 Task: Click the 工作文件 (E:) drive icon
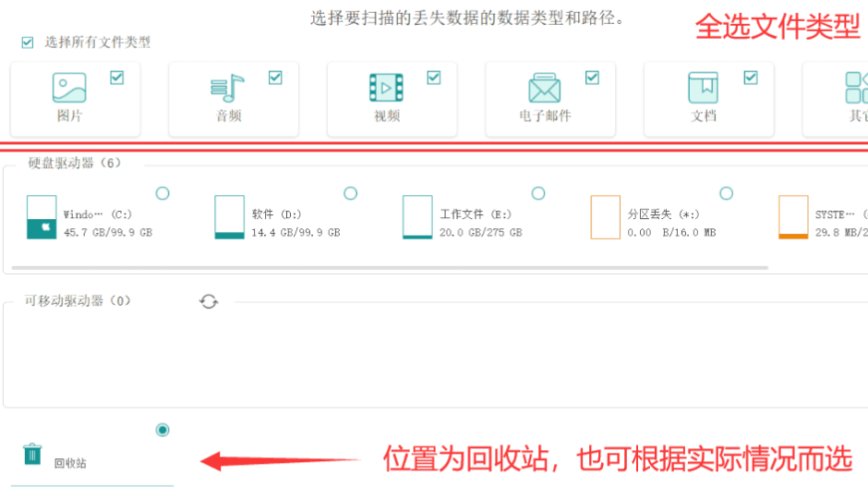tap(417, 217)
